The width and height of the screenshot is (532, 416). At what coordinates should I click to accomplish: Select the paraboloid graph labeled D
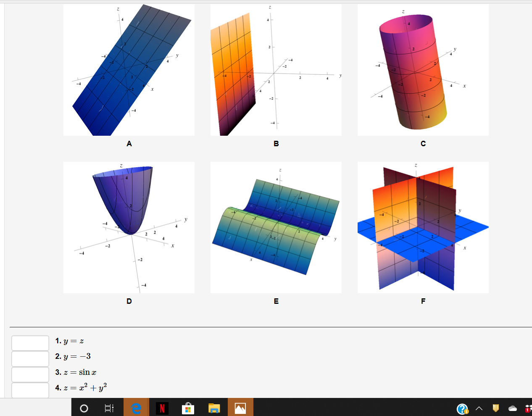pos(129,227)
